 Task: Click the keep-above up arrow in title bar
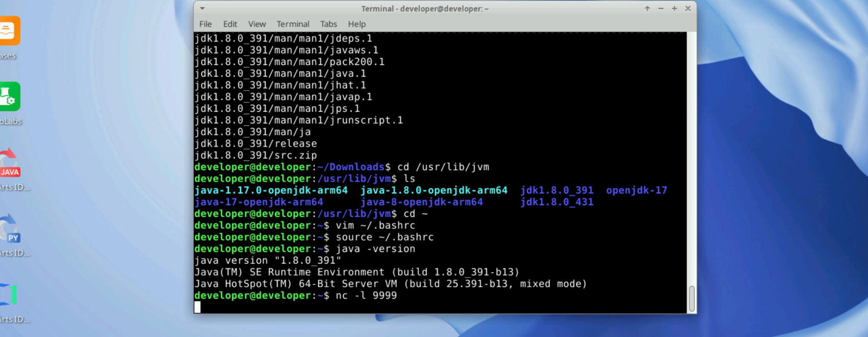pos(647,8)
